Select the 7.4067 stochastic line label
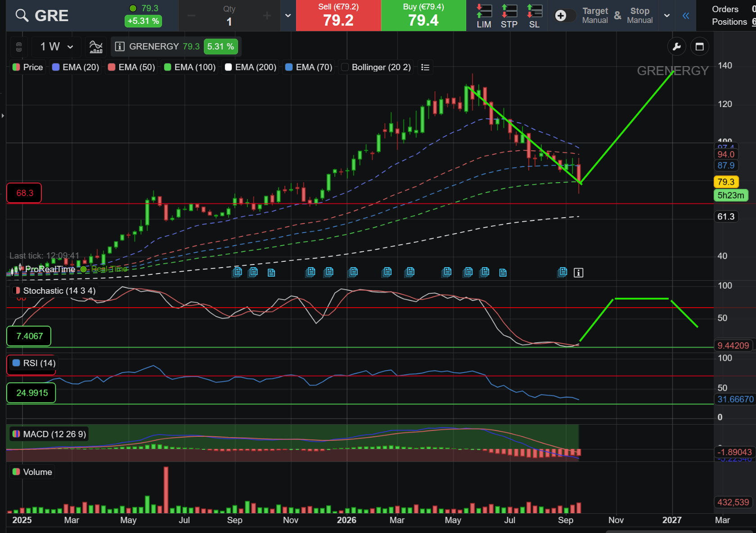The width and height of the screenshot is (756, 533). click(x=29, y=336)
